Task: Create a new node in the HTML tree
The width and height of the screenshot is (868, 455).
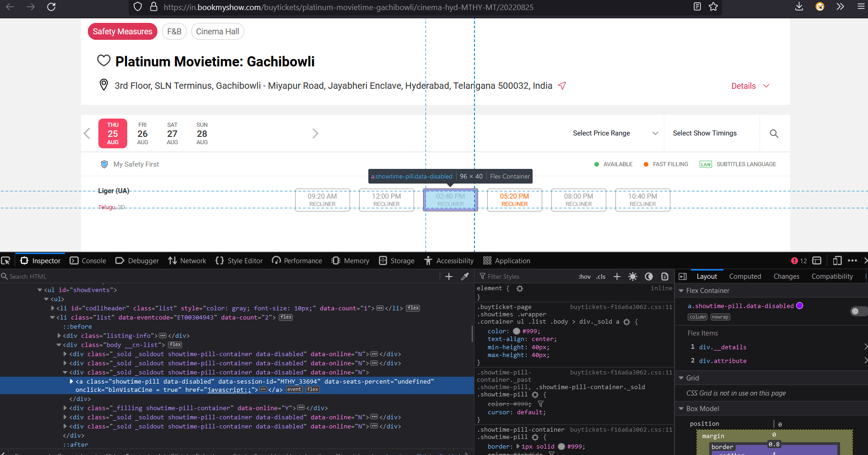Action: click(x=449, y=276)
